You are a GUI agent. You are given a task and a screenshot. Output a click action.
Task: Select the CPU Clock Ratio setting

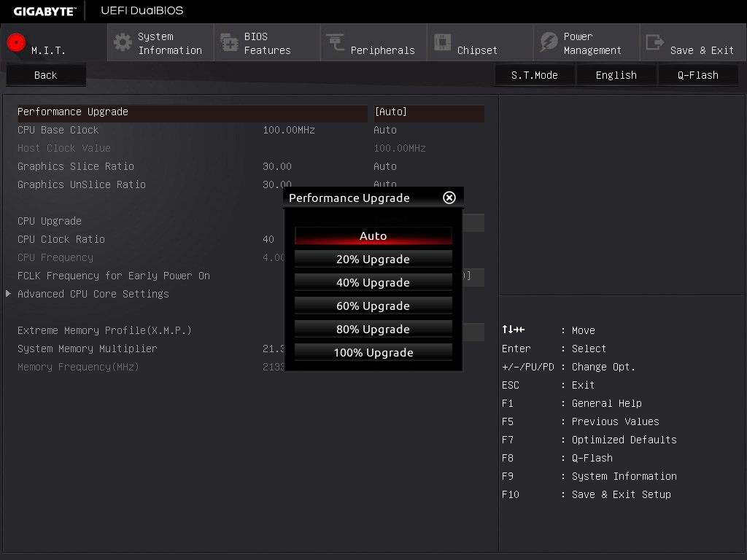[x=61, y=239]
